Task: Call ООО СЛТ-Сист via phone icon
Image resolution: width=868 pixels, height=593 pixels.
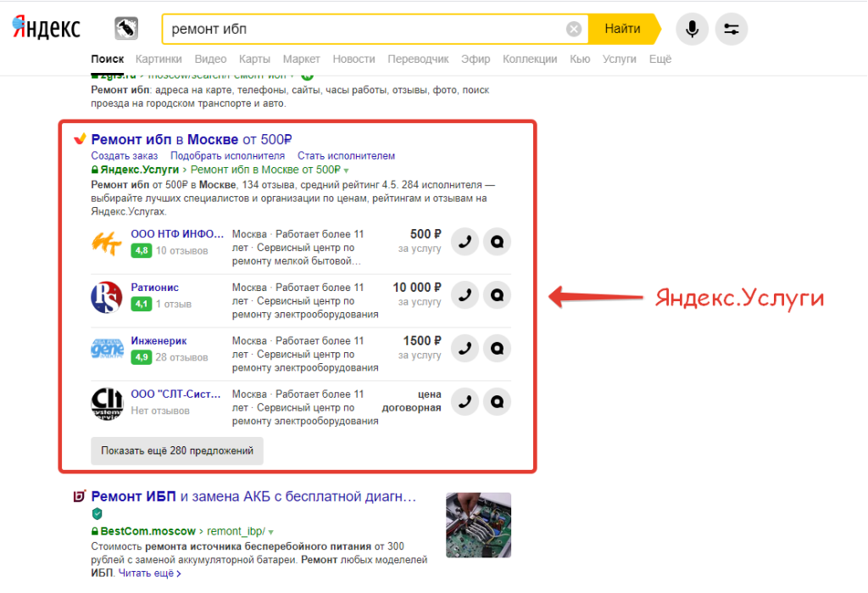Action: tap(465, 401)
